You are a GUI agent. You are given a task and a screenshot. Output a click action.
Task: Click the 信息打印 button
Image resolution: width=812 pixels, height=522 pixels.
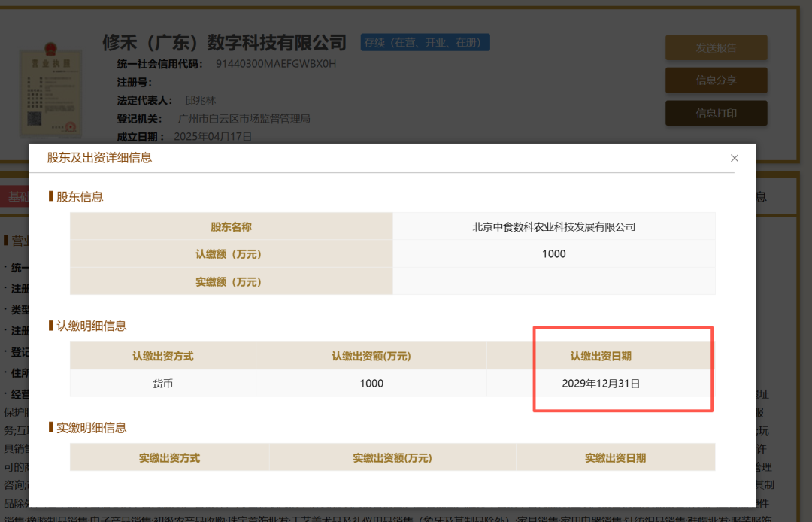(716, 114)
